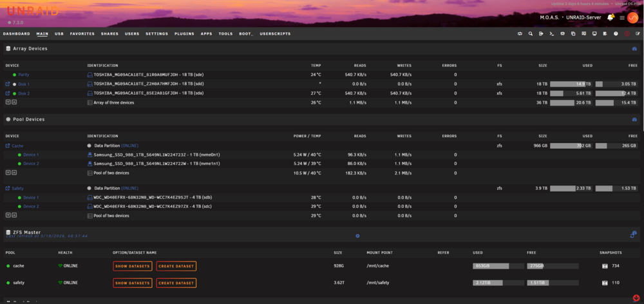Screen dimensions: 644x304
Task: Spin down the Cache pool devices arrow
Action: coord(8,173)
